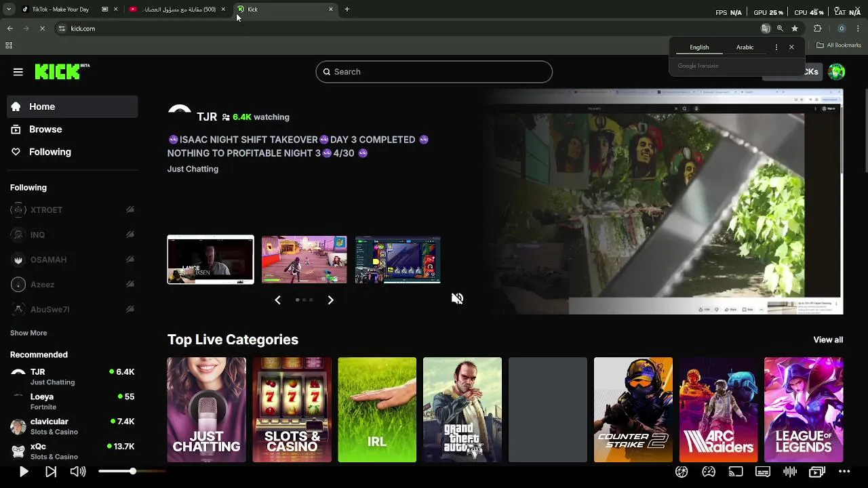Expand following list with Show More
Screen dimensions: 868x488
tap(28, 333)
